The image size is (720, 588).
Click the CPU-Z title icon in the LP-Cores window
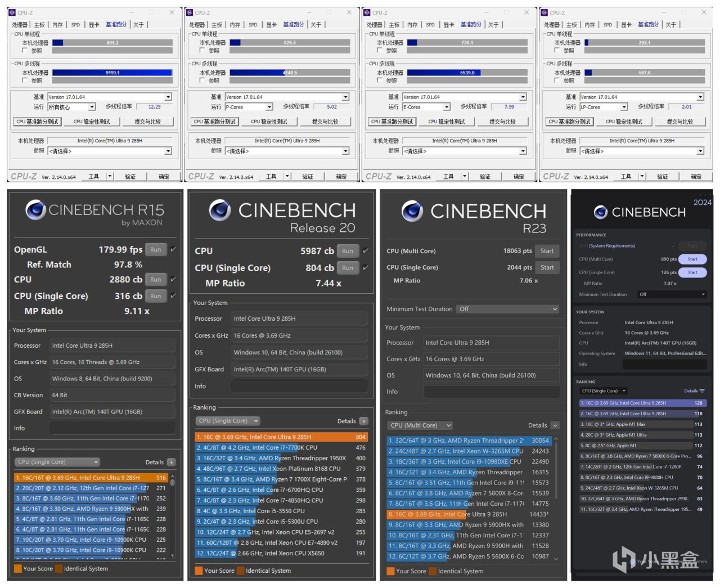545,12
